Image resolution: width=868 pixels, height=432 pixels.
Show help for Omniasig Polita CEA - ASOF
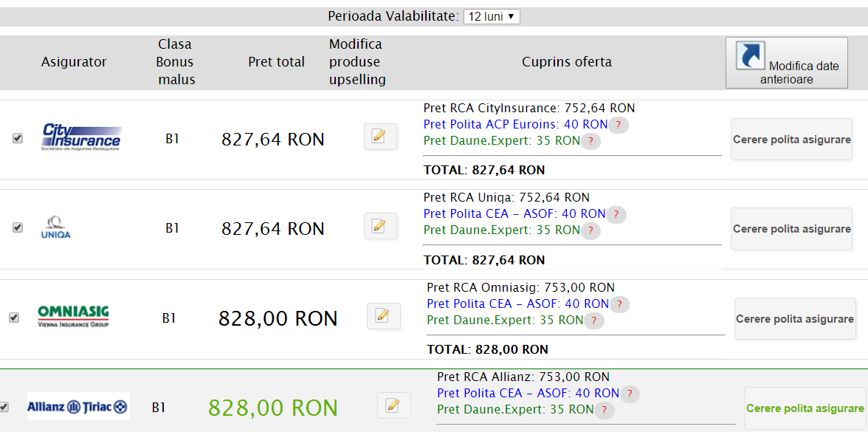(619, 304)
